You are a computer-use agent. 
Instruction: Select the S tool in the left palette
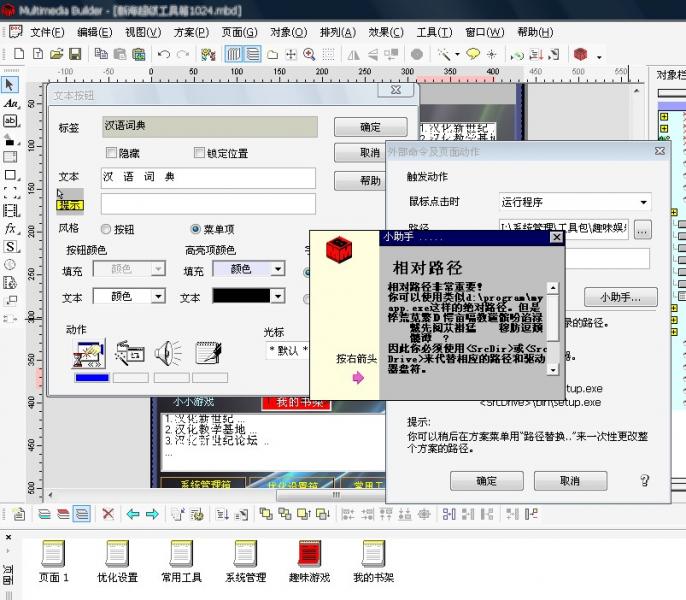click(x=10, y=246)
